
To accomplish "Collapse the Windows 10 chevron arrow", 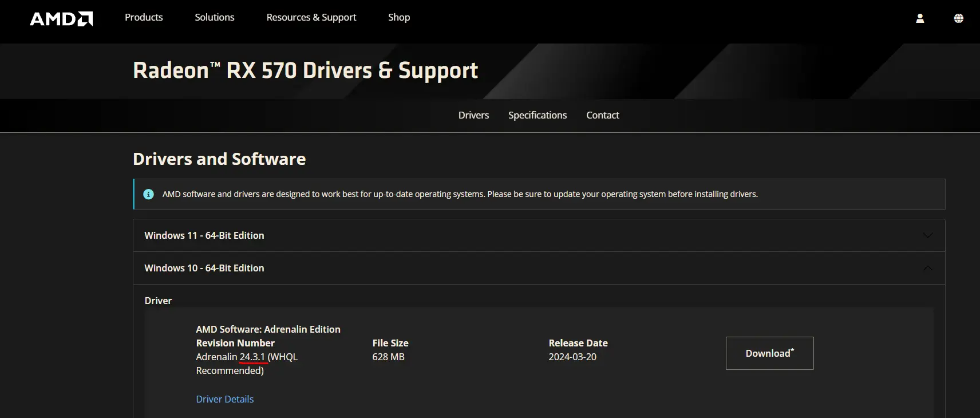I will pyautogui.click(x=928, y=268).
